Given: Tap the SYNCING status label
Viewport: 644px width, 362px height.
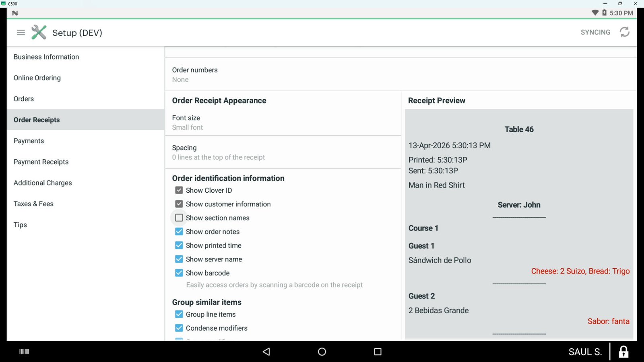Looking at the screenshot, I should tap(595, 32).
